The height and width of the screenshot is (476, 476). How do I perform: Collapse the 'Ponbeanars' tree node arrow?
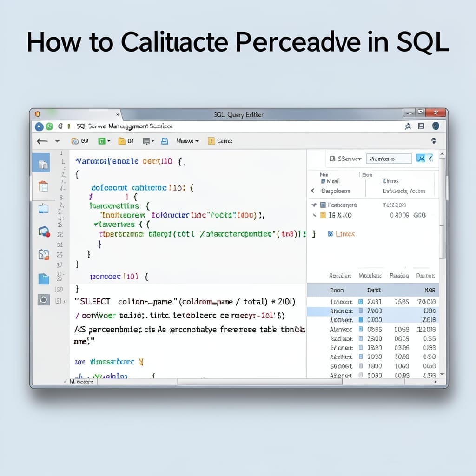click(314, 205)
